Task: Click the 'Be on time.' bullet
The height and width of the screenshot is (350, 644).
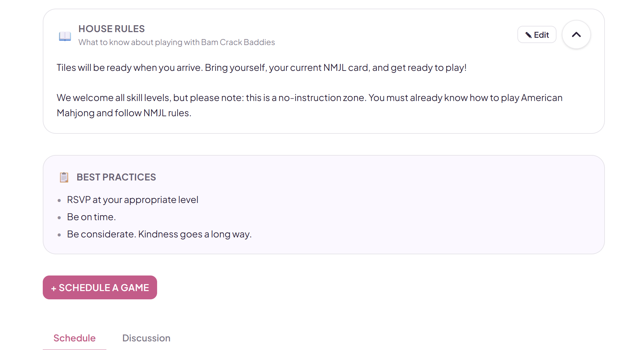Action: pyautogui.click(x=91, y=217)
